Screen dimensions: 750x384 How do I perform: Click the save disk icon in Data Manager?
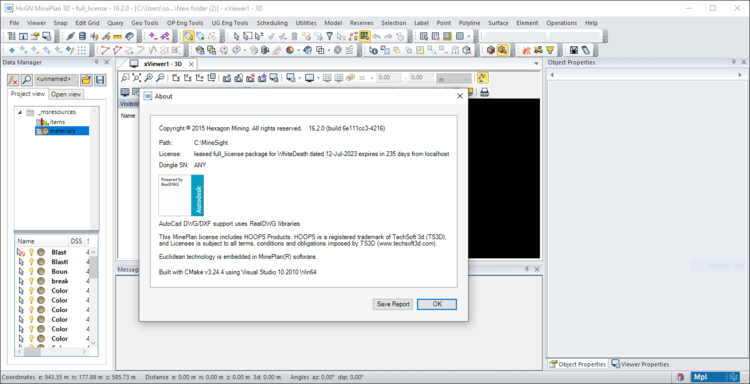pyautogui.click(x=99, y=79)
